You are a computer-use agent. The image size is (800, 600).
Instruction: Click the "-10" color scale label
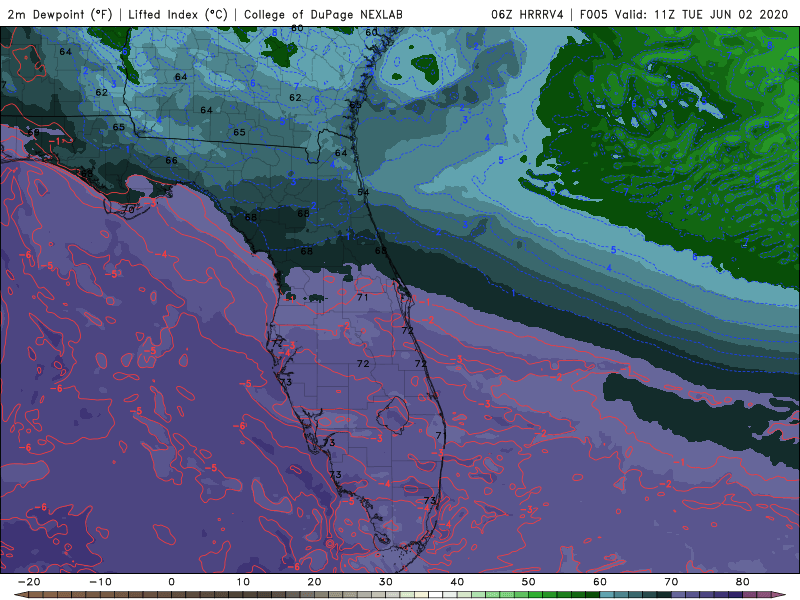[x=100, y=582]
